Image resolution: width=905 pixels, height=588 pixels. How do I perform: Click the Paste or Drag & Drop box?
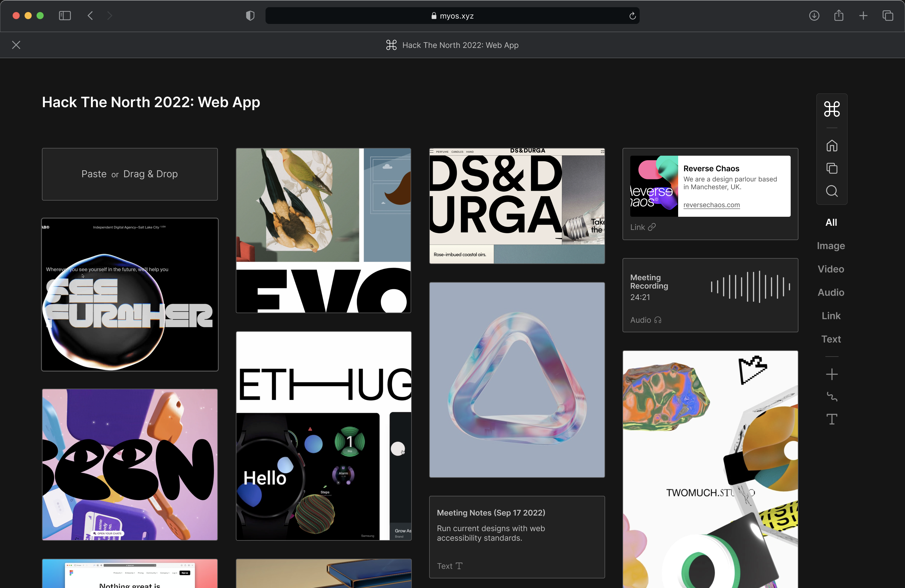click(130, 174)
